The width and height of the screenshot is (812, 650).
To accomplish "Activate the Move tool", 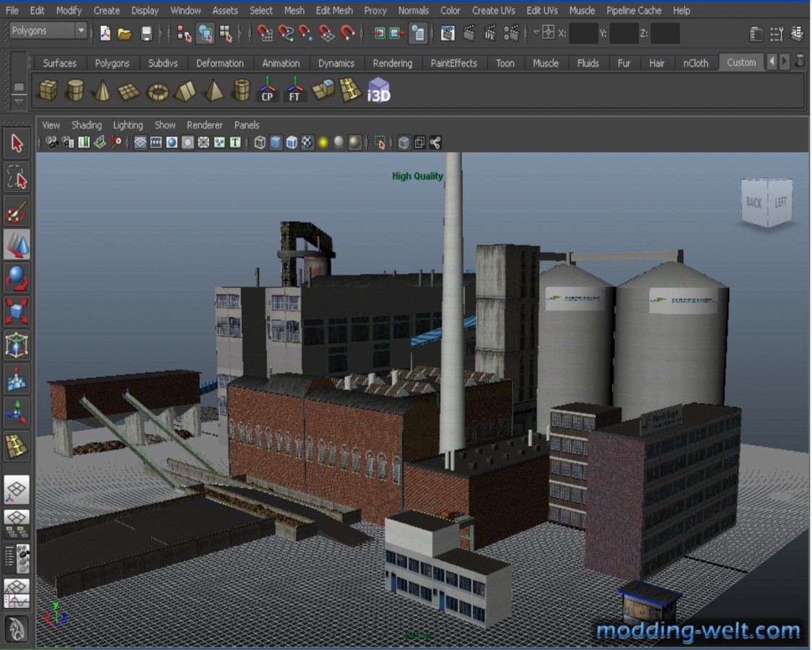I will coord(17,244).
